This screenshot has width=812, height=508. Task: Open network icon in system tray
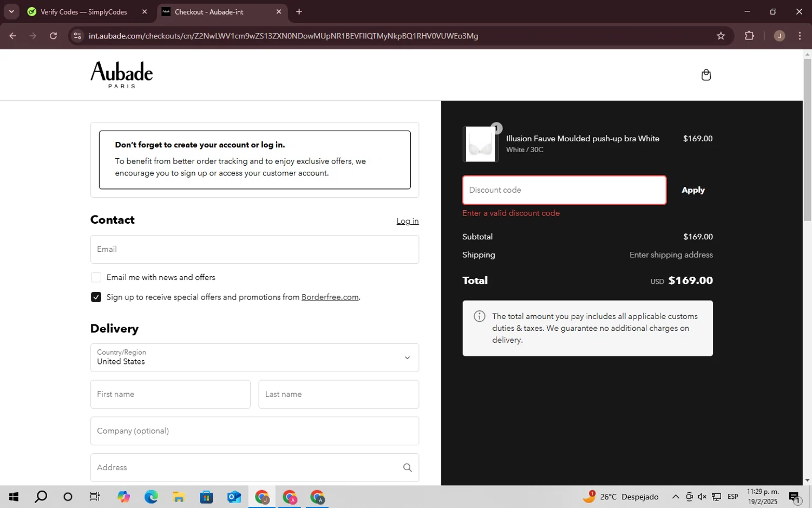[x=716, y=497]
